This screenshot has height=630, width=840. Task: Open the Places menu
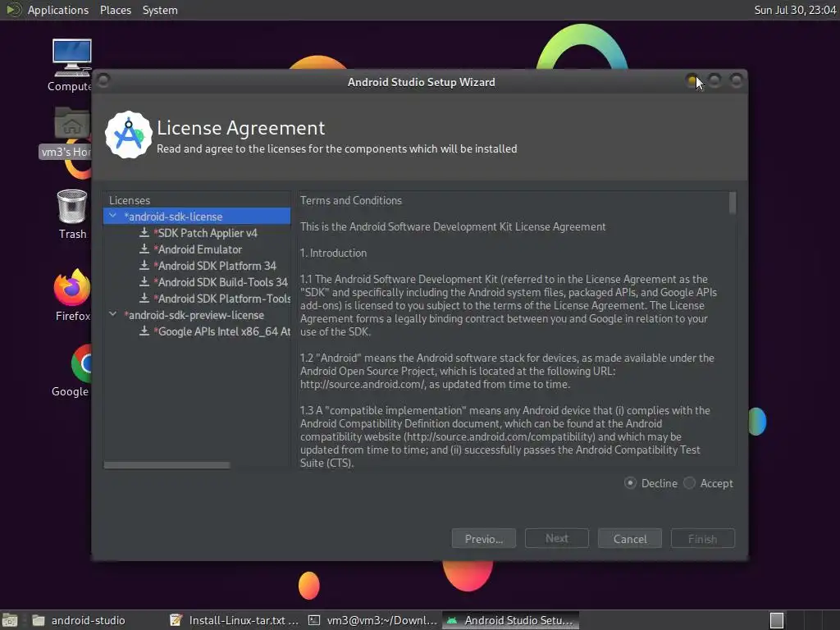(116, 10)
